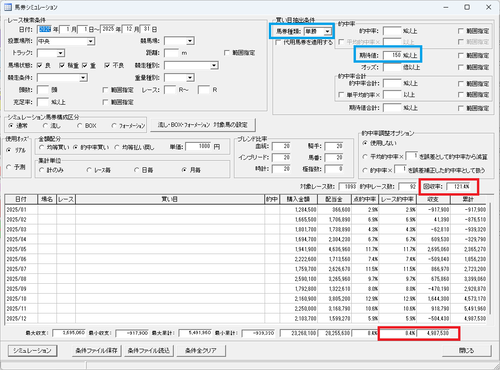This screenshot has height=370, width=500.
Task: Set aggregation unit to レース毎
Action: pyautogui.click(x=89, y=170)
